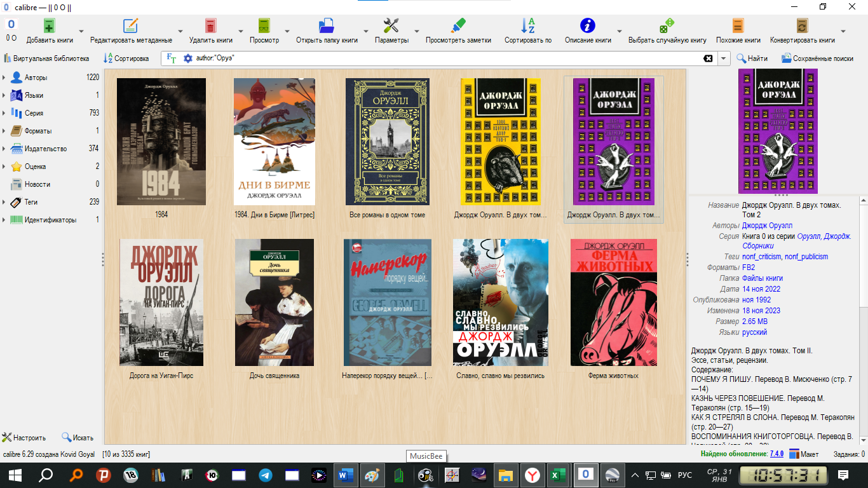Open File Explorer from the taskbar

pos(506,475)
